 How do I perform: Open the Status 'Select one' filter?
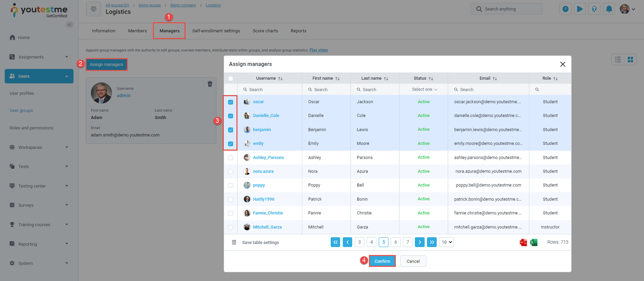point(424,90)
